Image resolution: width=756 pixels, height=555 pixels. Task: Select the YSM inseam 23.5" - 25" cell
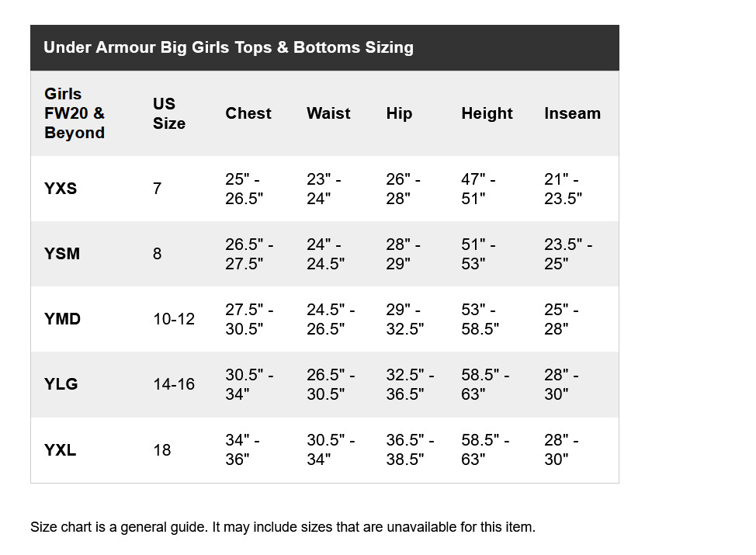tap(568, 254)
